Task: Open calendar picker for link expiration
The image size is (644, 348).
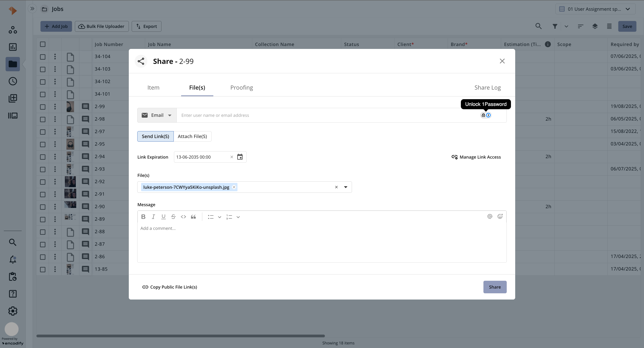Action: click(240, 157)
